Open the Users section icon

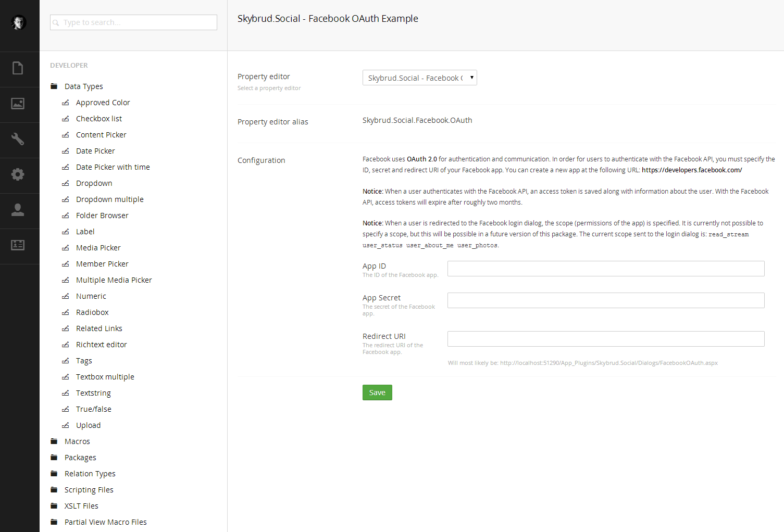point(18,210)
